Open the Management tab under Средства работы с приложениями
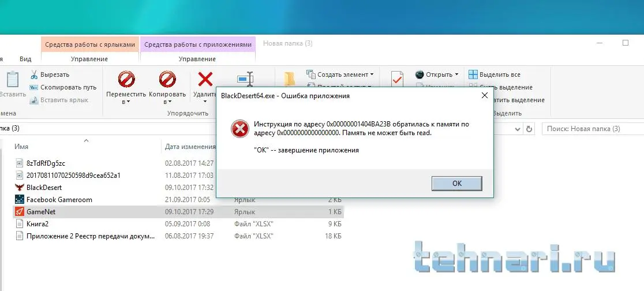Screen dimensions: 644x291 [x=197, y=59]
